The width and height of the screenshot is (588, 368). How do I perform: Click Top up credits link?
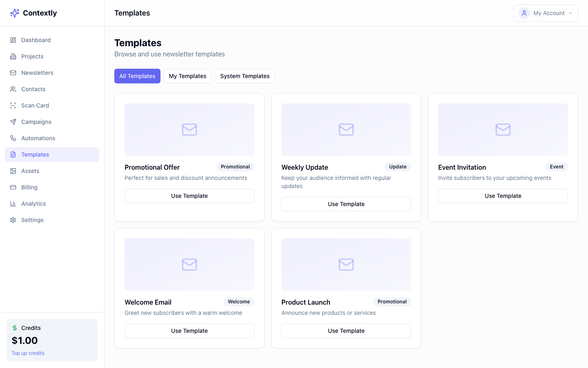pos(28,353)
